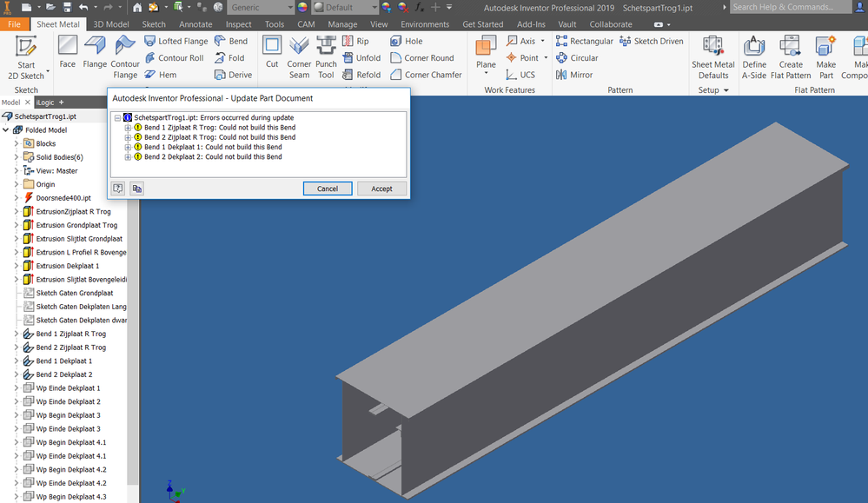Click the Search Help & Commands field
Image resolution: width=868 pixels, height=503 pixels.
791,7
